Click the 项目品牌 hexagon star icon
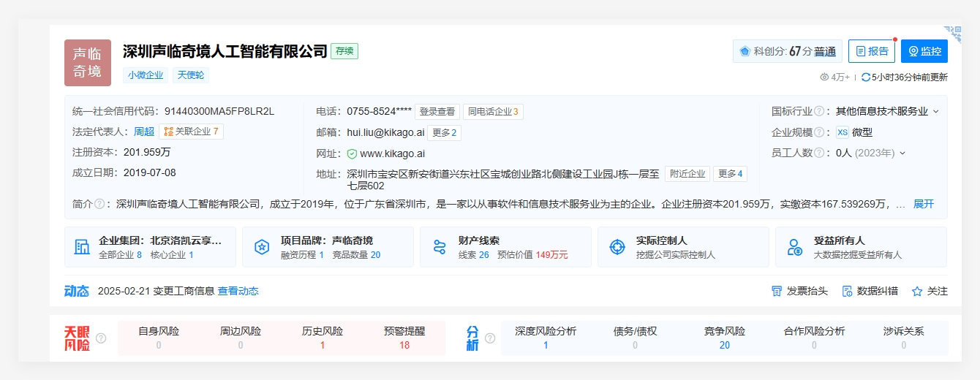The width and height of the screenshot is (980, 380). click(x=261, y=247)
